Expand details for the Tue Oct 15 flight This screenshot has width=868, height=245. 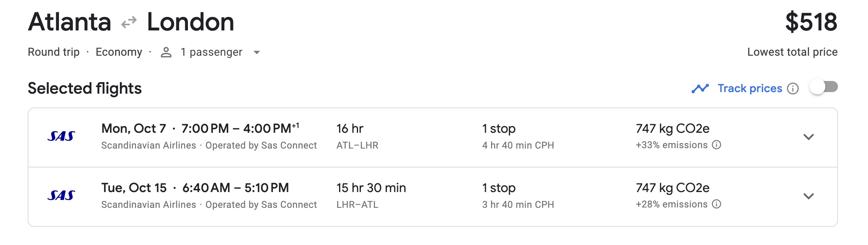[809, 195]
